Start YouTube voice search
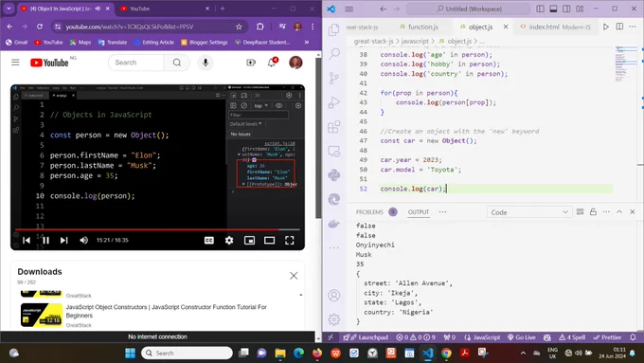 click(x=206, y=63)
